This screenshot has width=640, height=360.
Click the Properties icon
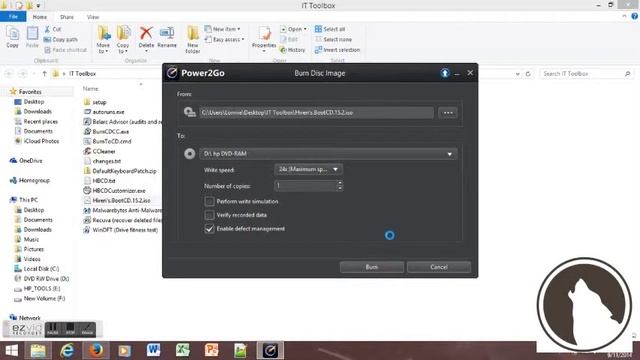pos(264,33)
